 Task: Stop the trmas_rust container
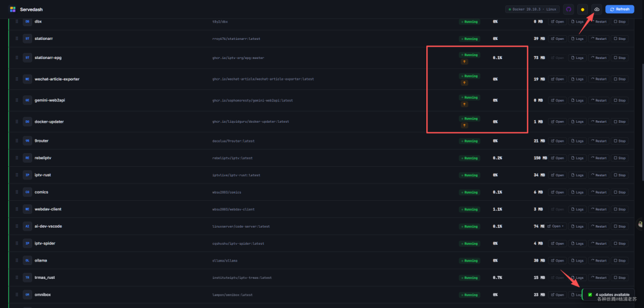click(x=620, y=278)
